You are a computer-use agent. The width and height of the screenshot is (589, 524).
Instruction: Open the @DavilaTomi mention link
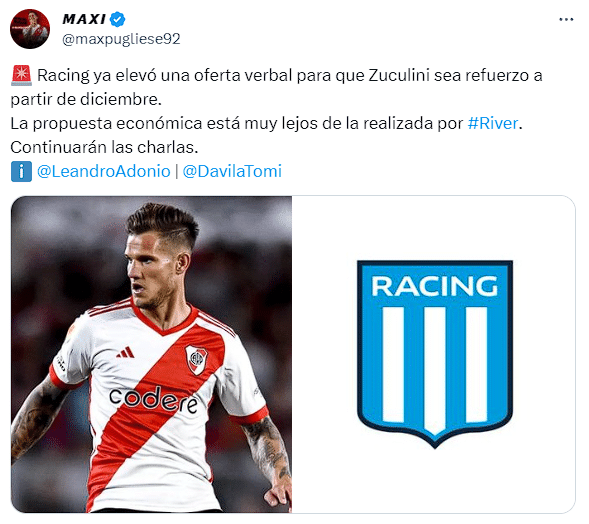point(232,171)
